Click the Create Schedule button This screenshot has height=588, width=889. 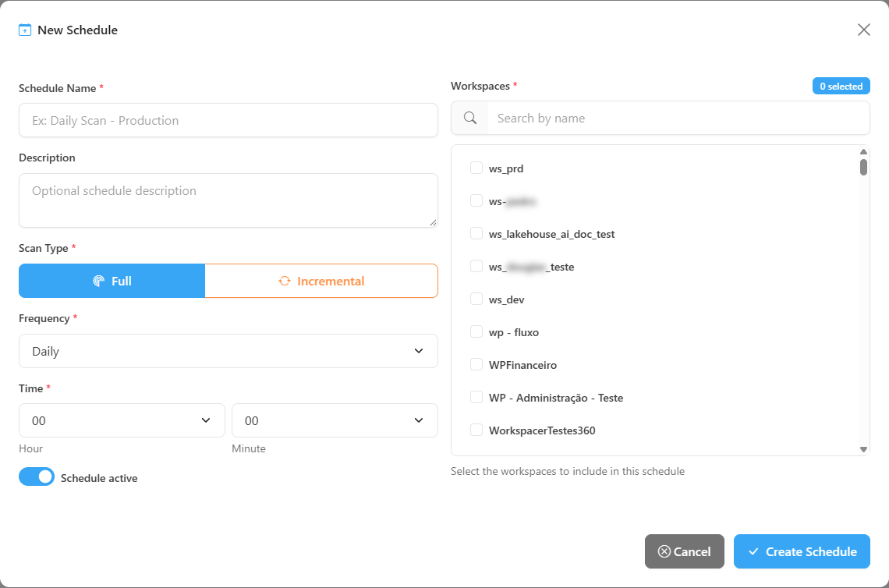point(802,551)
